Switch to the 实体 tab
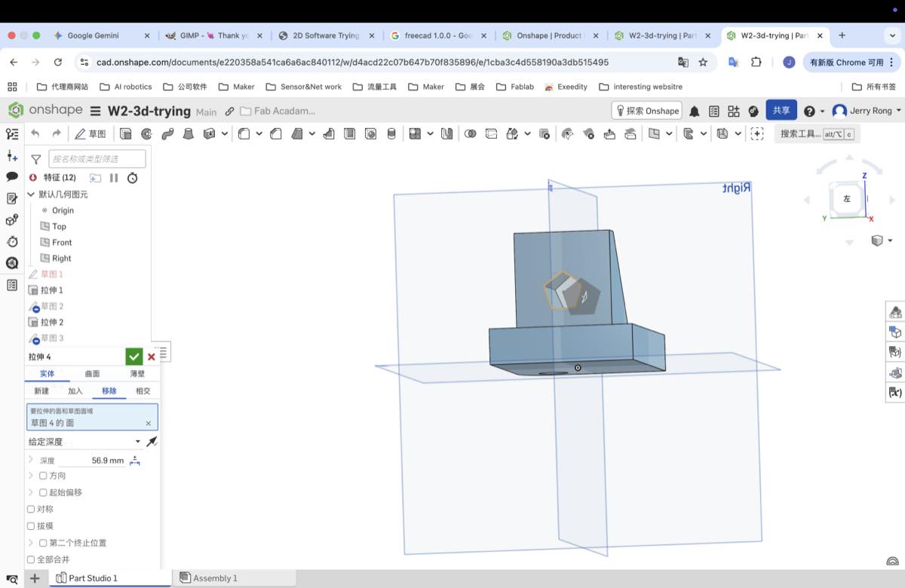905x588 pixels. (x=47, y=373)
